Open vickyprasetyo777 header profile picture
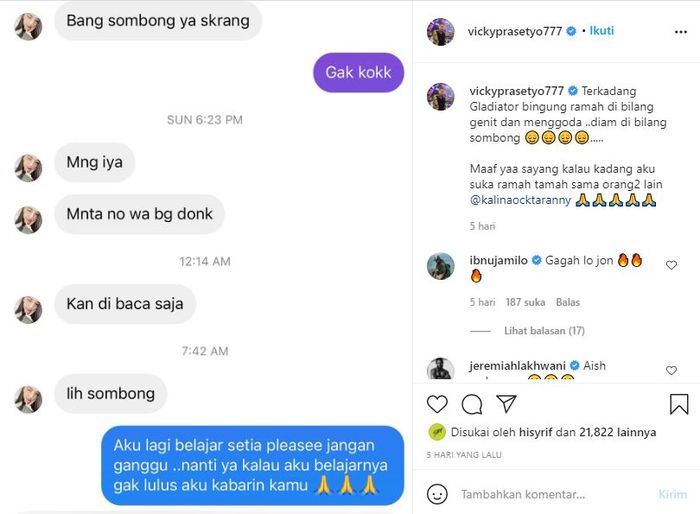This screenshot has height=514, width=700. (x=441, y=32)
